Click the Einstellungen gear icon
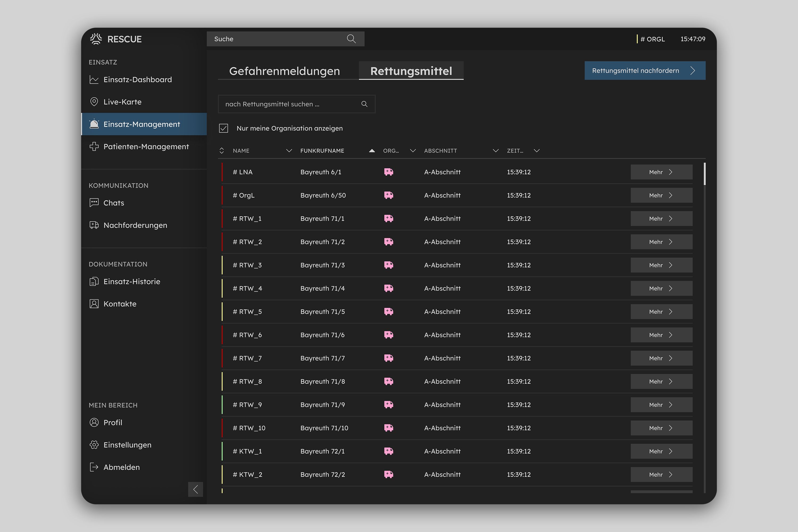798x532 pixels. click(x=94, y=445)
